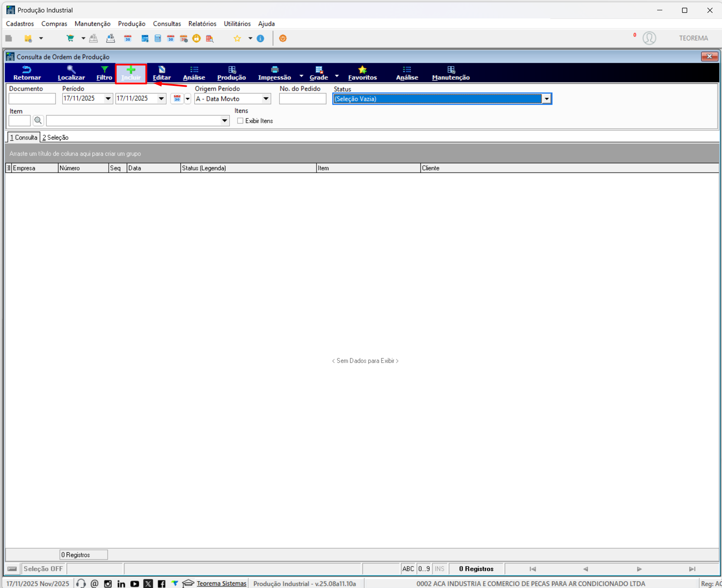Click the period calendar picker icon
Image resolution: width=722 pixels, height=588 pixels.
tap(177, 99)
